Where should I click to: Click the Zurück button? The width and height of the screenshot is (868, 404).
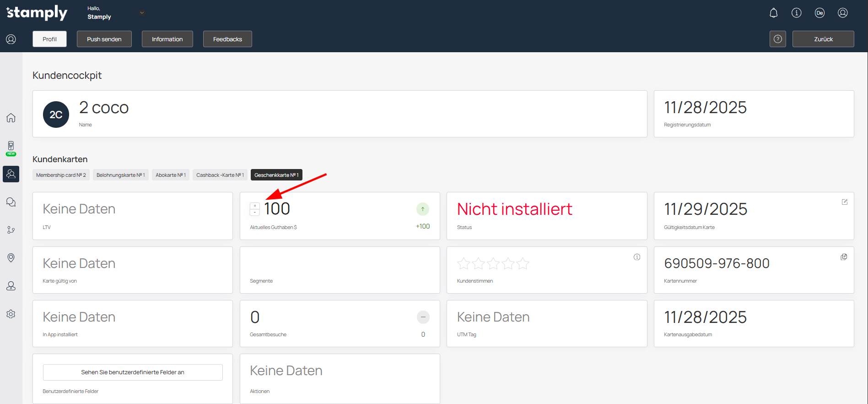823,39
